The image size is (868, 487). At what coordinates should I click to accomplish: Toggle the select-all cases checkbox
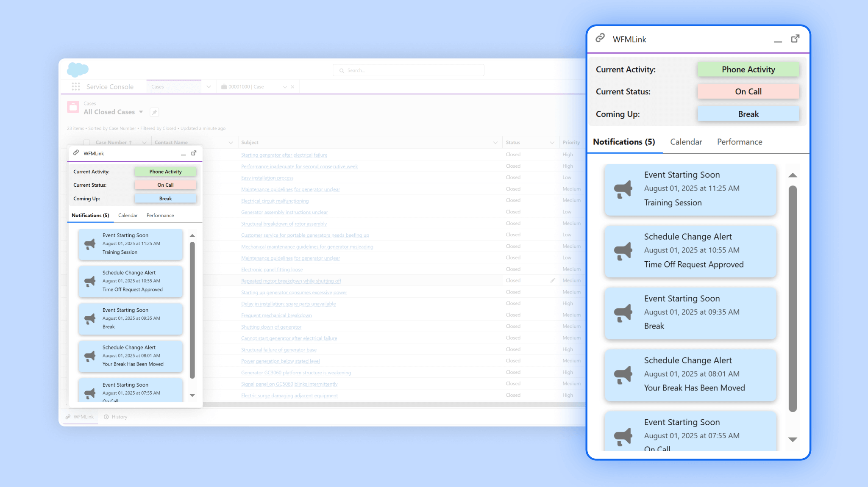pos(87,142)
